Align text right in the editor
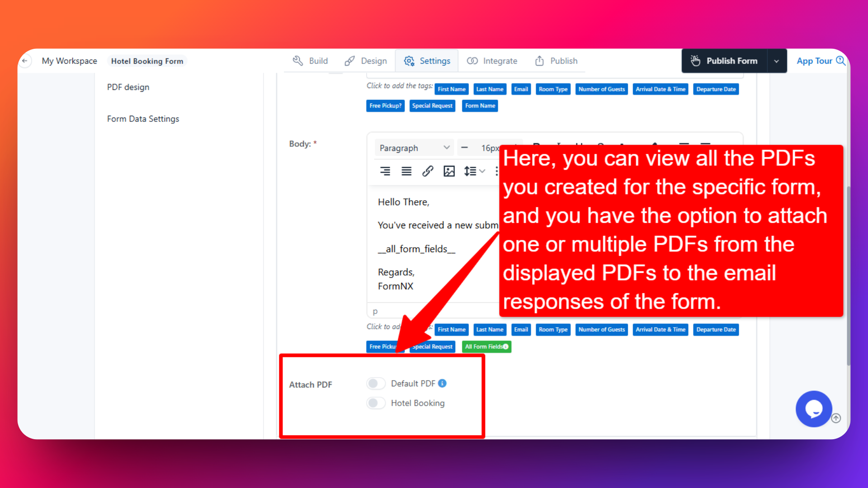 (385, 171)
